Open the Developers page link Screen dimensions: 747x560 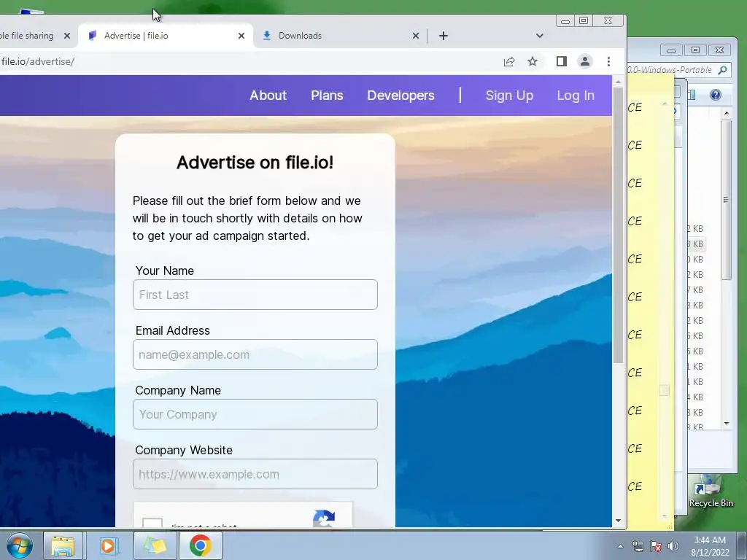[400, 96]
